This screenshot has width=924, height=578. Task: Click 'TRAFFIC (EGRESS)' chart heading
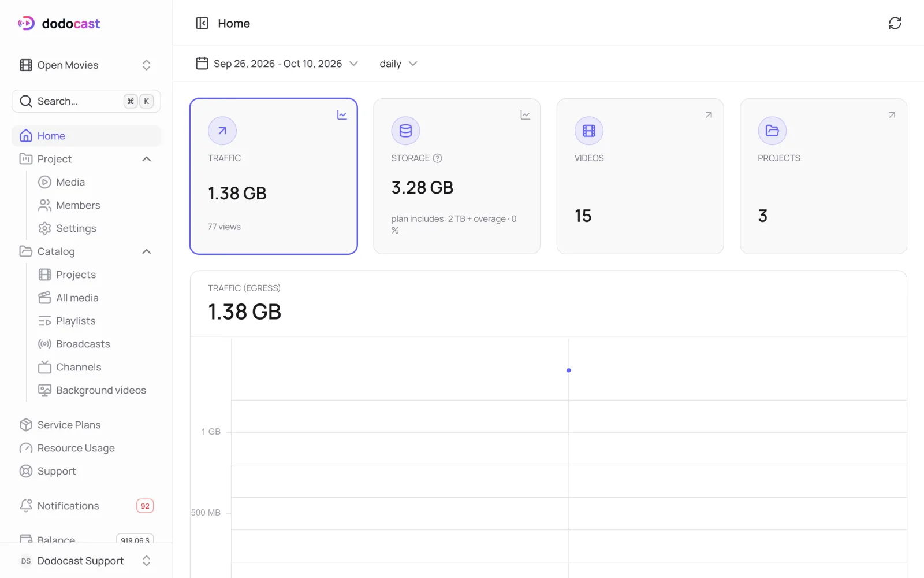(244, 288)
